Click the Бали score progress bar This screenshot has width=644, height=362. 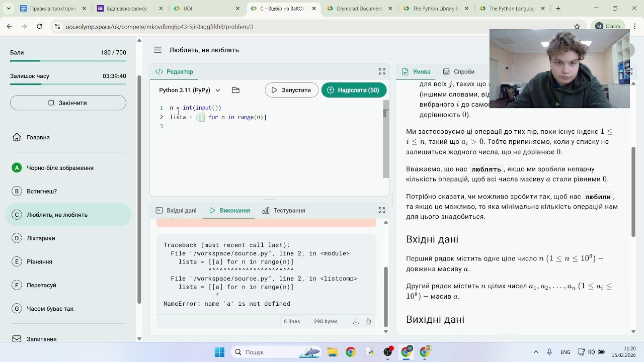[68, 61]
